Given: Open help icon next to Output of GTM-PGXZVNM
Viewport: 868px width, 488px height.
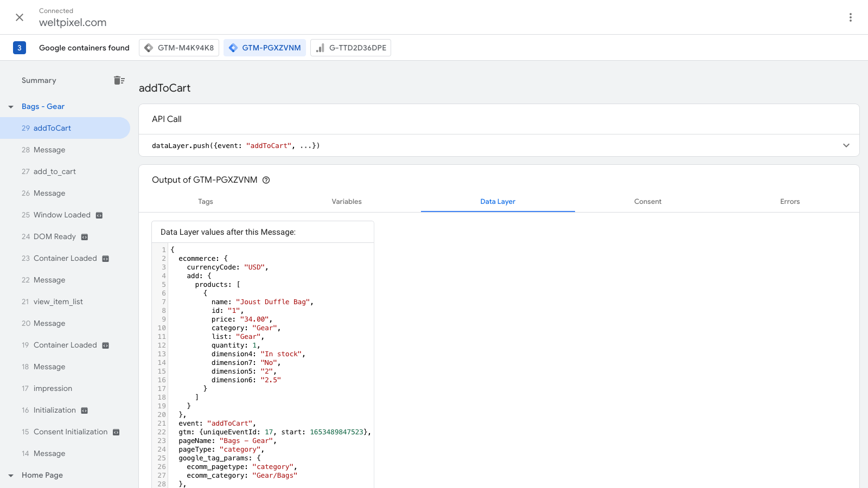Looking at the screenshot, I should click(x=266, y=180).
